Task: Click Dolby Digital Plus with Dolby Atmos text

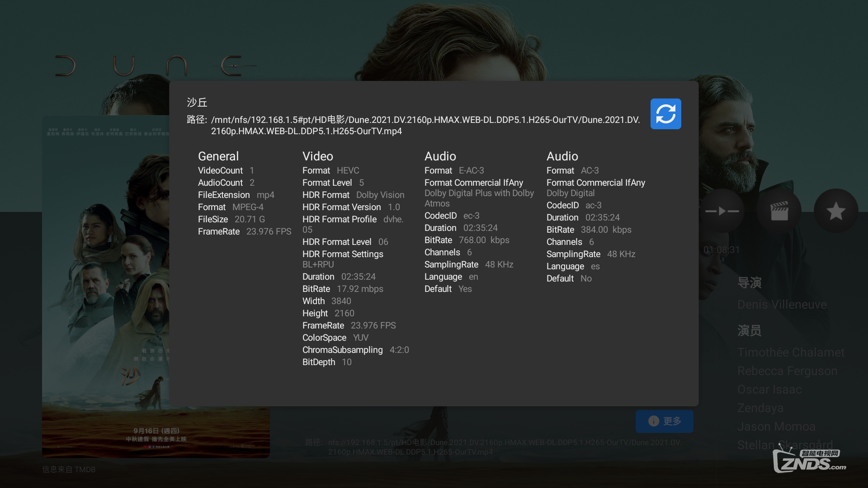Action: (x=479, y=198)
